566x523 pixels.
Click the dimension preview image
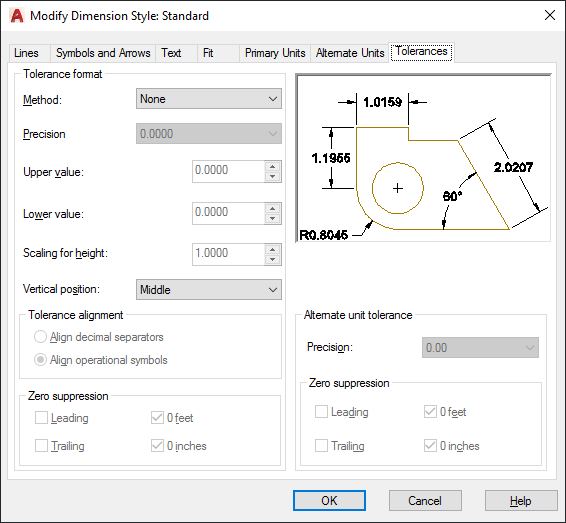(x=423, y=158)
